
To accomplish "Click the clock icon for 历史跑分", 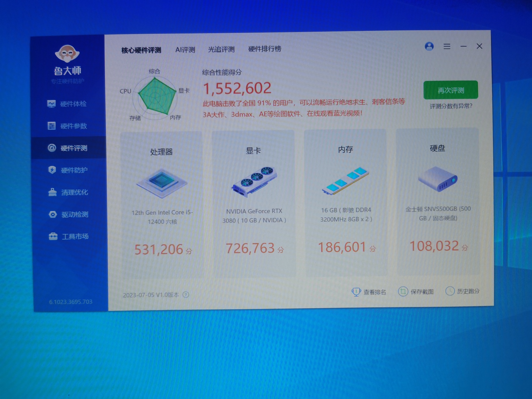I will 450,291.
